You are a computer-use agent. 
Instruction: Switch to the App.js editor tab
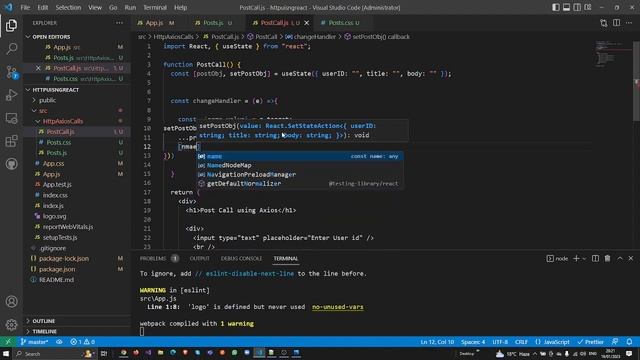[x=156, y=23]
